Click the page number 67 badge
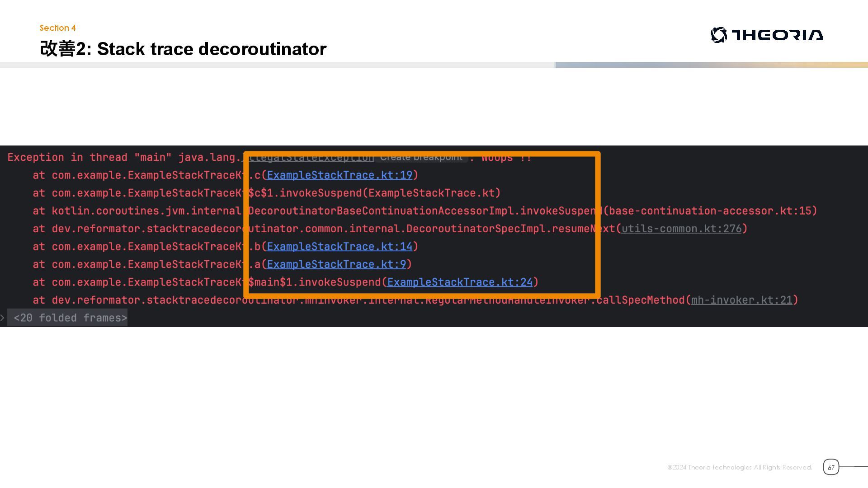Screen dimensions: 868x488 pyautogui.click(x=830, y=467)
